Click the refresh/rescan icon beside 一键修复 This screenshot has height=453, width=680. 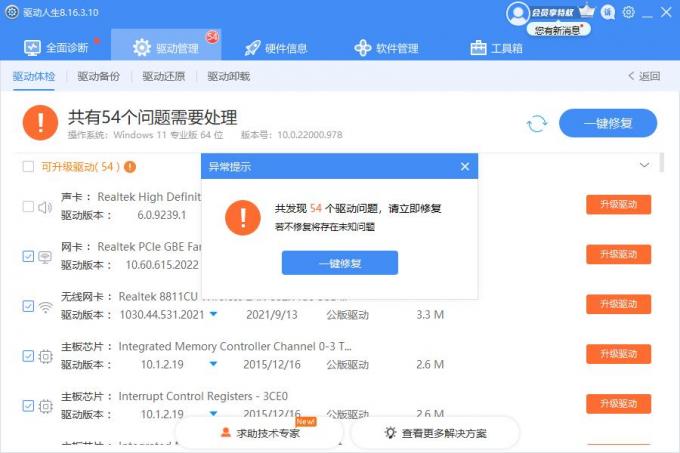[537, 123]
